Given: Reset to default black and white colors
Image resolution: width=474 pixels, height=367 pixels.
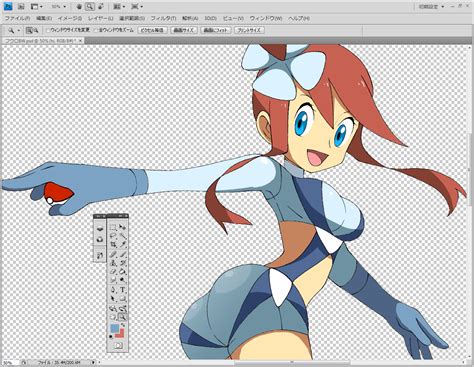Looking at the screenshot, I should [x=111, y=337].
